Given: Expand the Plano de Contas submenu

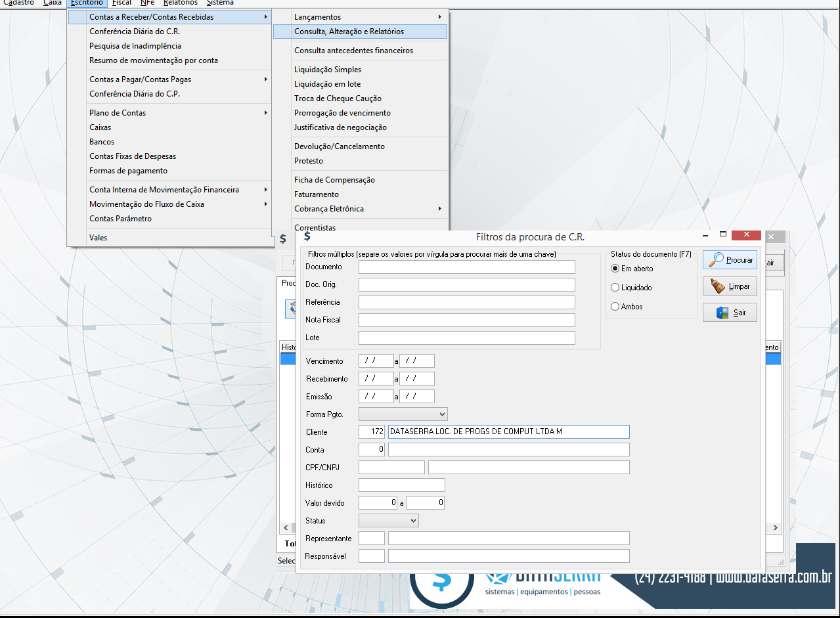Looking at the screenshot, I should click(x=170, y=113).
